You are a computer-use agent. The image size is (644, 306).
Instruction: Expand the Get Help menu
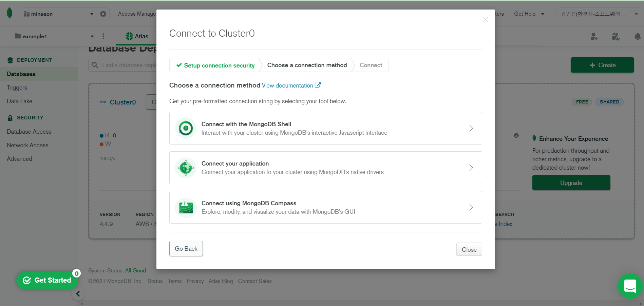[529, 14]
